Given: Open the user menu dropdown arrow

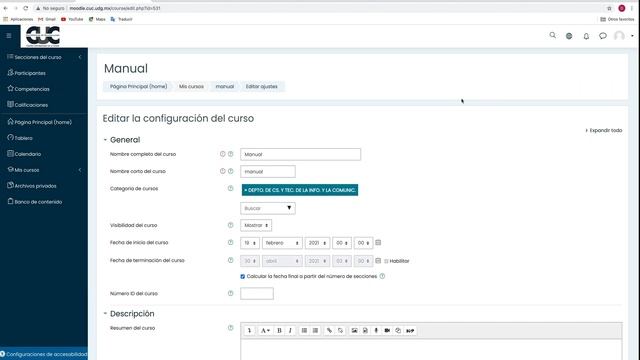Looking at the screenshot, I should click(x=632, y=36).
